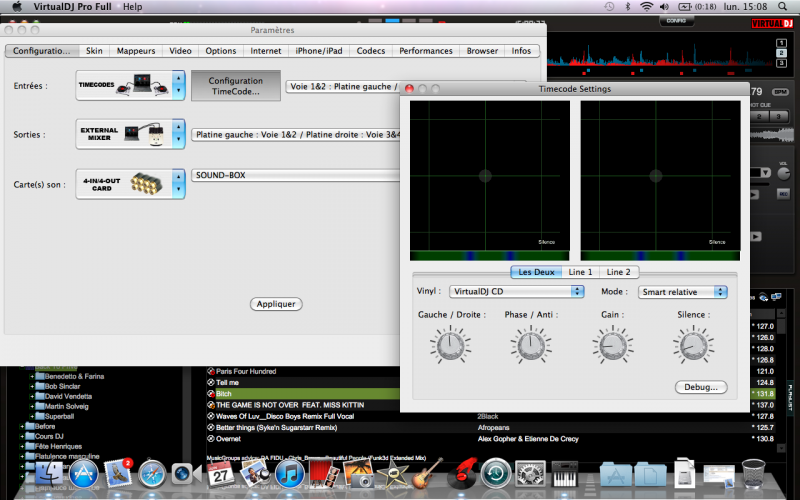Open the Trash in the dock
Screen dimensions: 800x500
[753, 473]
